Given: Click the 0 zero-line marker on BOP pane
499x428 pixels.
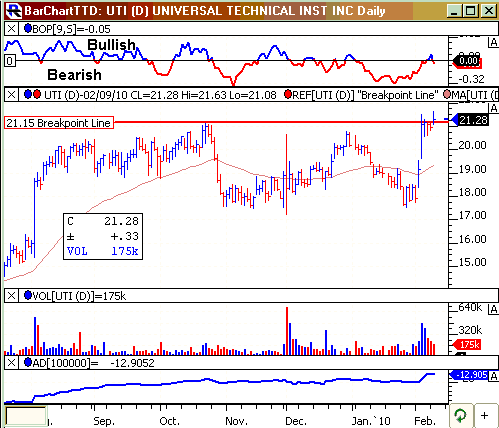Looking at the screenshot, I should (x=10, y=61).
